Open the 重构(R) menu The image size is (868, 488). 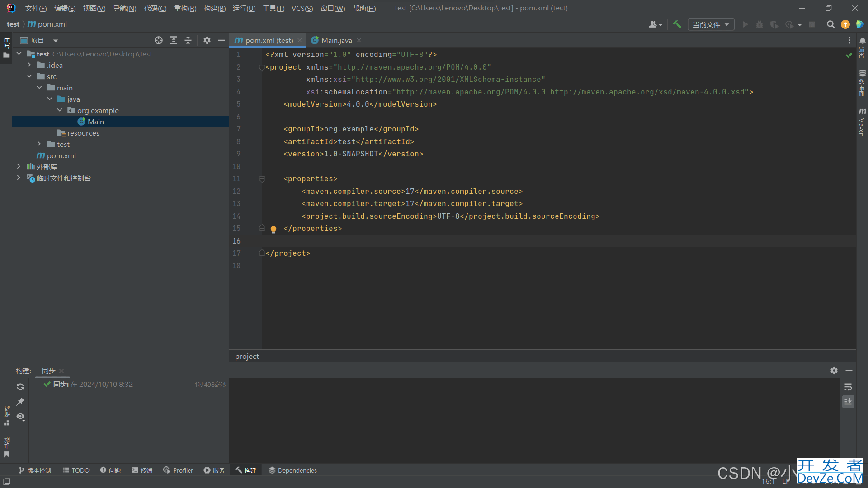pyautogui.click(x=185, y=8)
